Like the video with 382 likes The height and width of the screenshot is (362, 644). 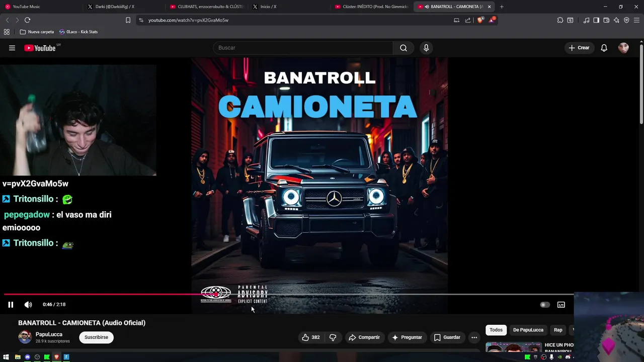310,337
